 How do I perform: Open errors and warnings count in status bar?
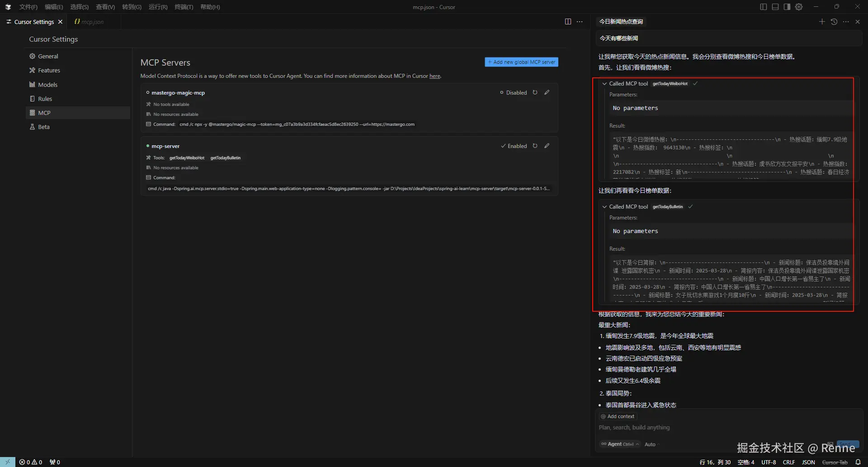[x=31, y=462]
